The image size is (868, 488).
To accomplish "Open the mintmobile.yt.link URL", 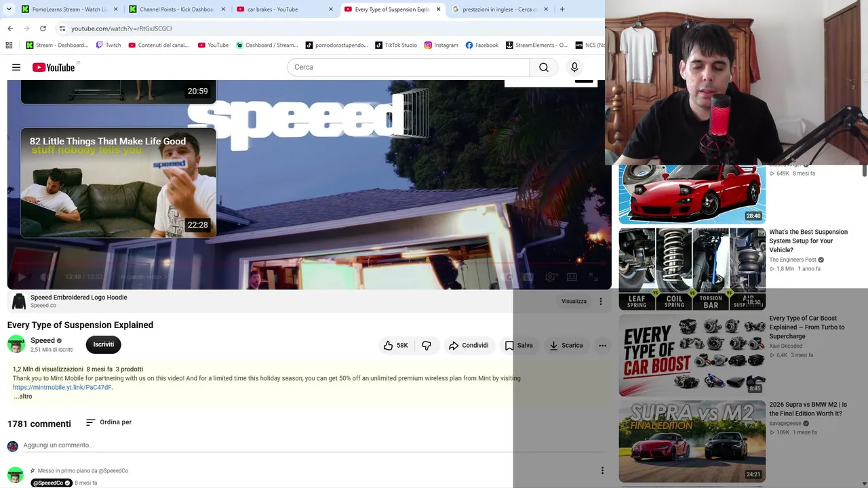I will click(x=62, y=387).
